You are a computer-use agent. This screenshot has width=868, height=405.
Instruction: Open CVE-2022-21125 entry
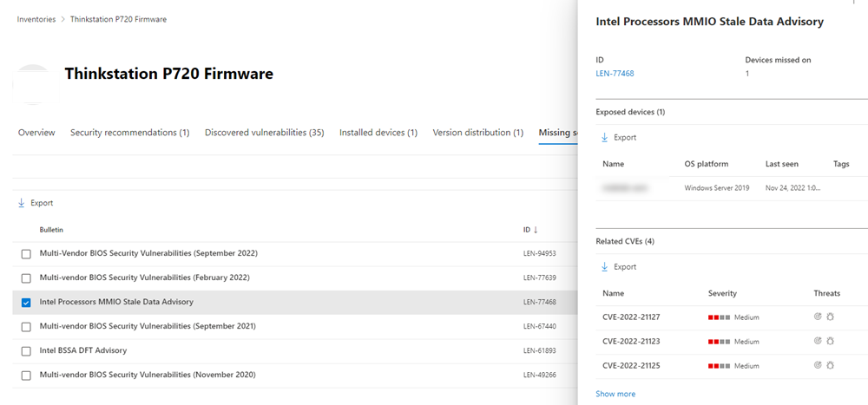pyautogui.click(x=631, y=366)
